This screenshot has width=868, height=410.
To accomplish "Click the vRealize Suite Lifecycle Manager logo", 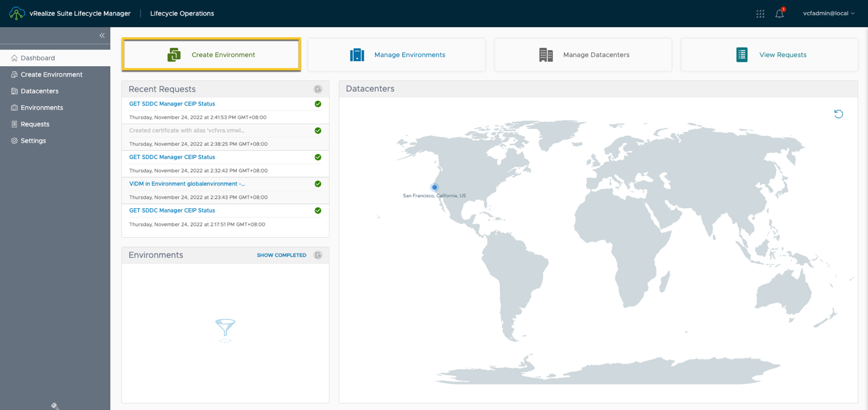I will (17, 13).
